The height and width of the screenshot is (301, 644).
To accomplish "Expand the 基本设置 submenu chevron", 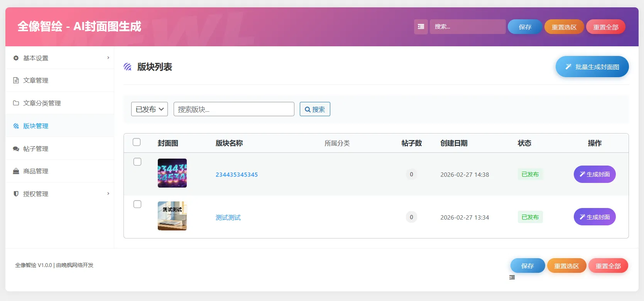I will click(108, 58).
